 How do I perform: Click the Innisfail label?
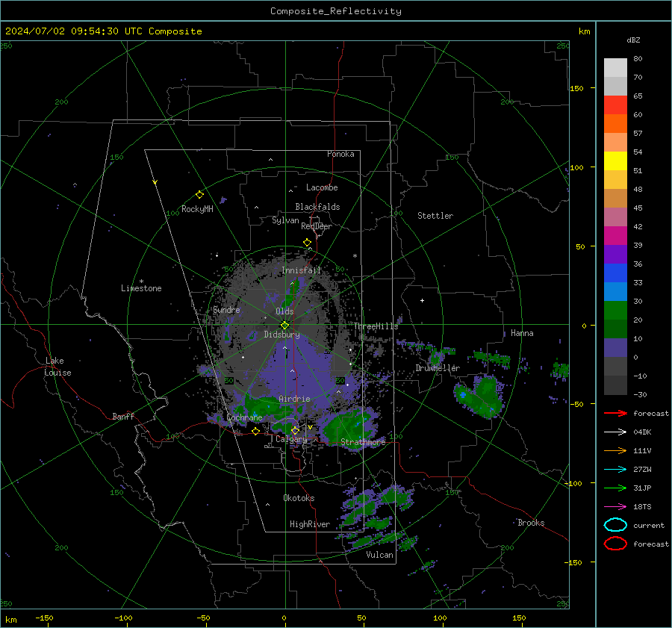click(x=301, y=270)
